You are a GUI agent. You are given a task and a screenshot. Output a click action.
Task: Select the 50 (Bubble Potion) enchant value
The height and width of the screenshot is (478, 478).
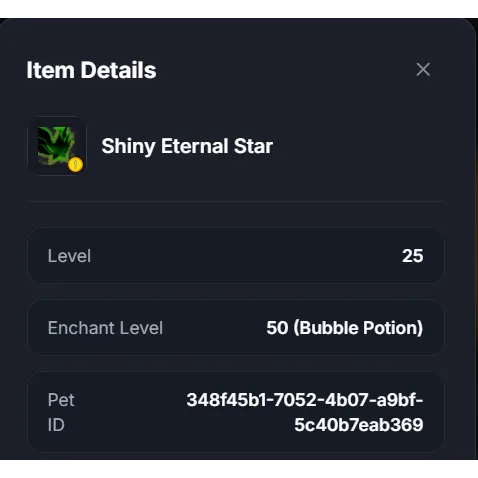point(345,328)
